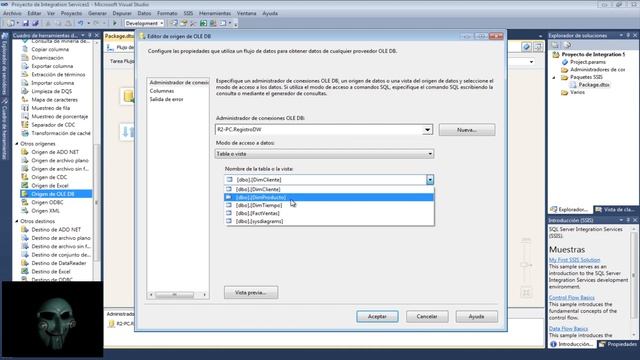The image size is (640, 360).
Task: Click the Save icon in main toolbar
Action: pyautogui.click(x=26, y=23)
